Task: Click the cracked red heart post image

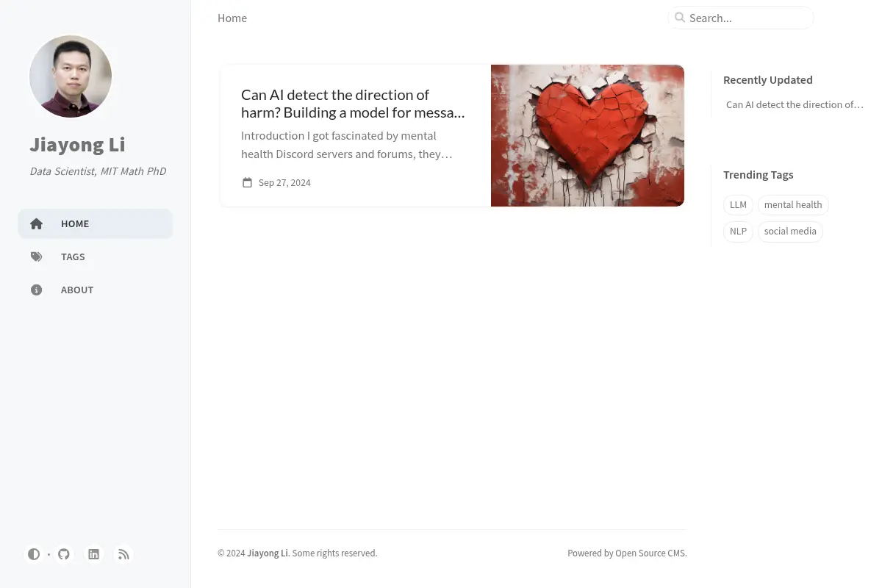Action: coord(587,135)
